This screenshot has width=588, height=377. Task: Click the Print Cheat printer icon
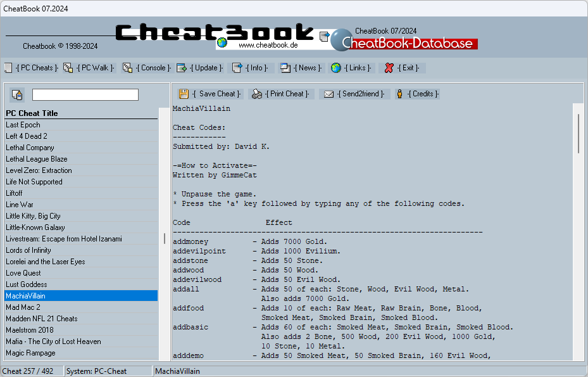256,93
